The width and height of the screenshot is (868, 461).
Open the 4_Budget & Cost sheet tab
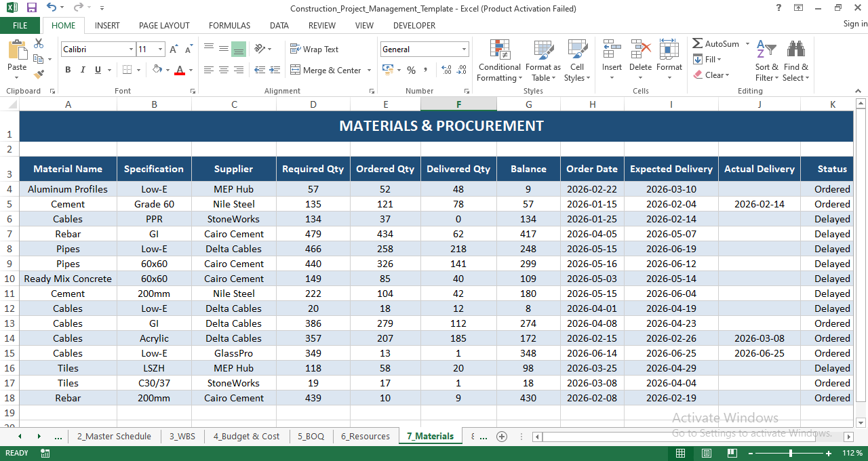[x=246, y=437]
